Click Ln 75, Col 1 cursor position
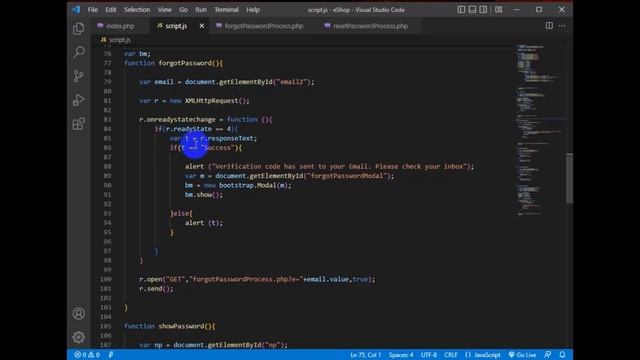 coord(365,355)
